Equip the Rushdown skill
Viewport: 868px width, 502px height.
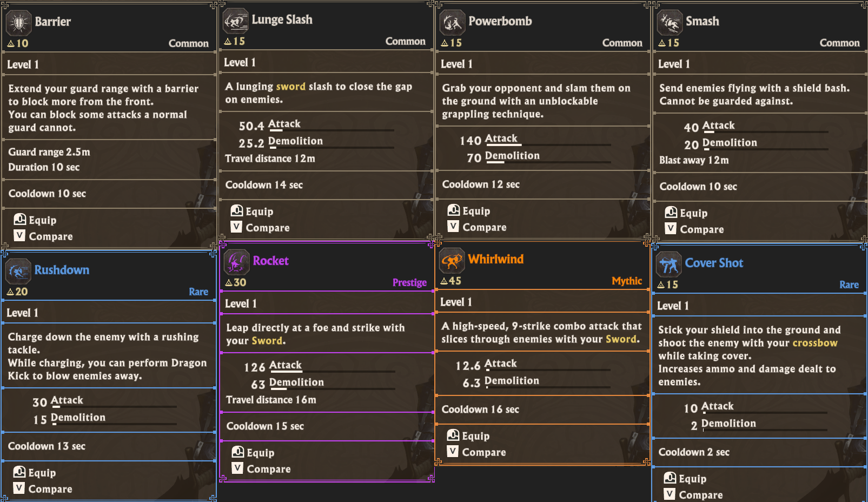[35, 472]
